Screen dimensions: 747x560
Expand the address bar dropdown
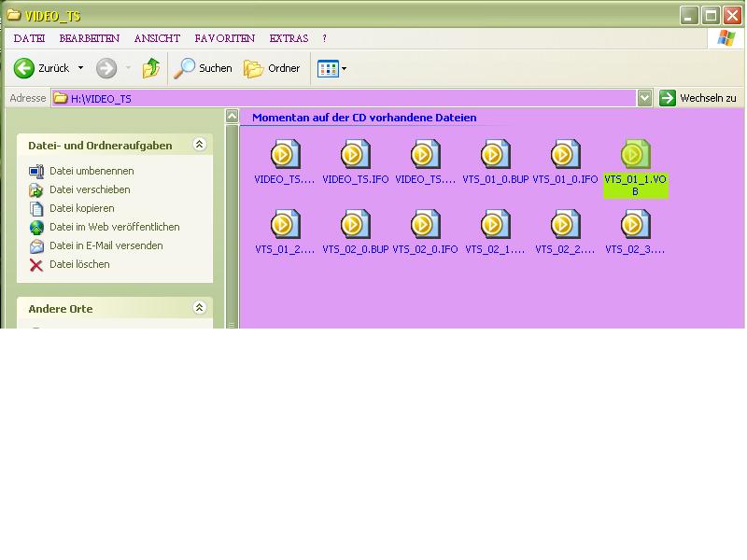[644, 98]
